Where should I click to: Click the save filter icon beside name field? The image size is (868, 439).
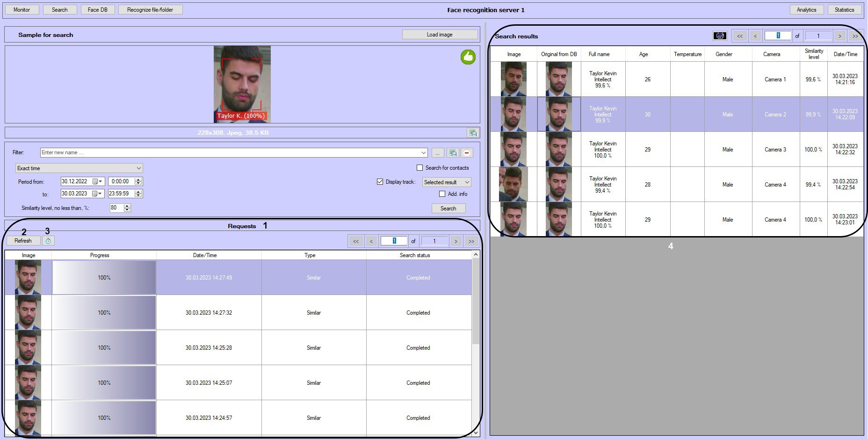tap(452, 153)
